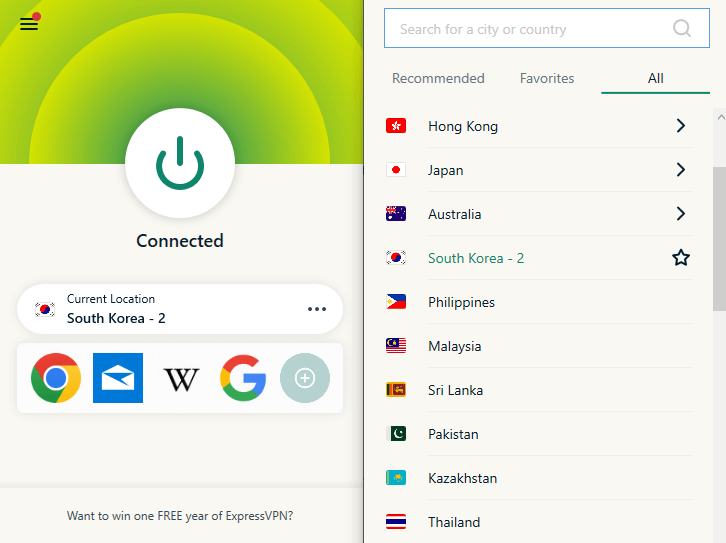The width and height of the screenshot is (726, 543).
Task: Click the search magnifier icon
Action: pyautogui.click(x=682, y=28)
